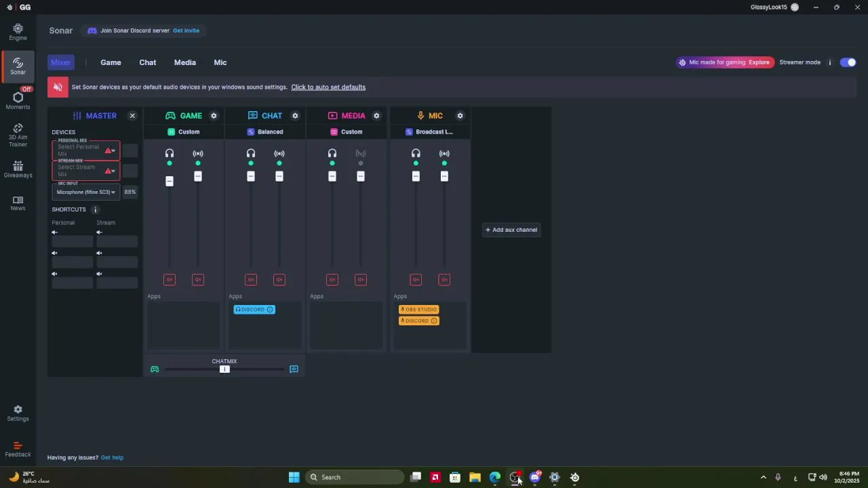Mute MIC stream output
This screenshot has width=868, height=488.
pos(444,280)
